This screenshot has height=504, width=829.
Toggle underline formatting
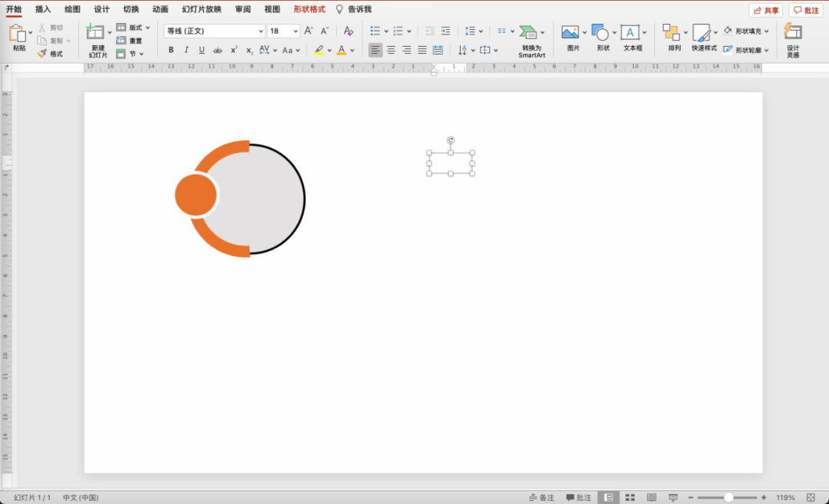point(202,51)
